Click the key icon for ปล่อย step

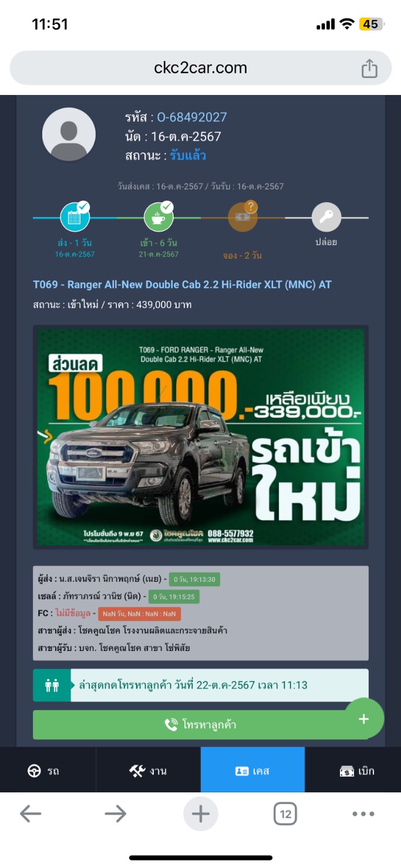326,218
